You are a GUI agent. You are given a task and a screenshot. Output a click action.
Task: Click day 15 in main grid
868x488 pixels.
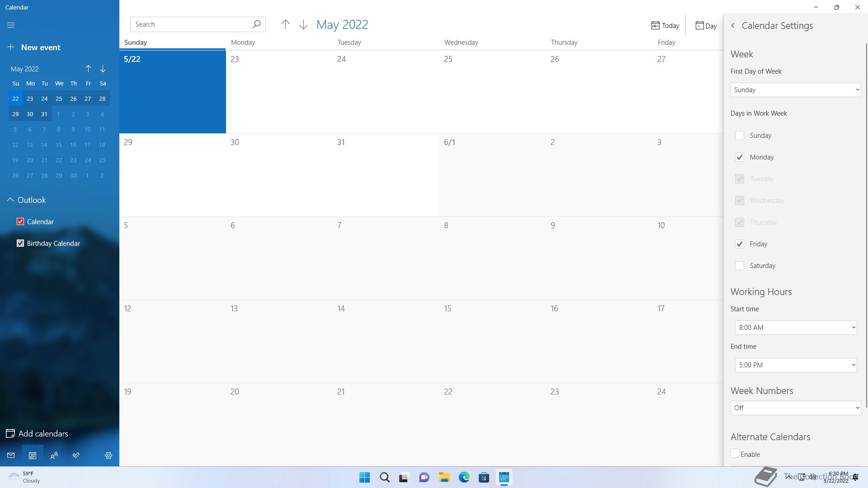tap(493, 342)
